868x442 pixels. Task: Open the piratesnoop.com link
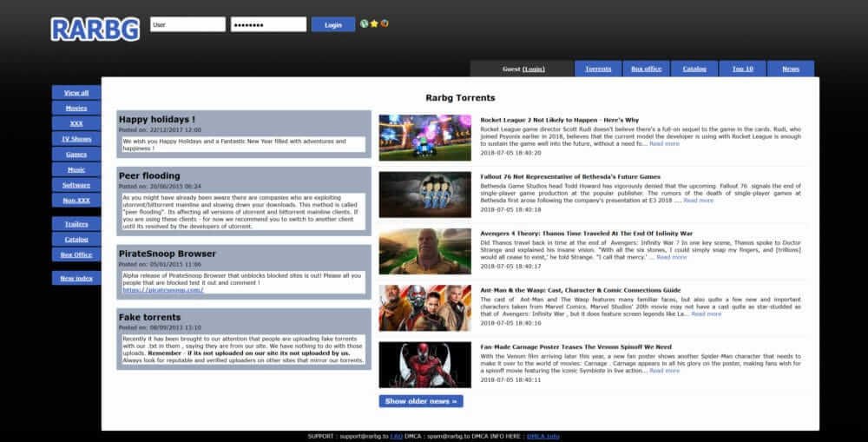163,290
